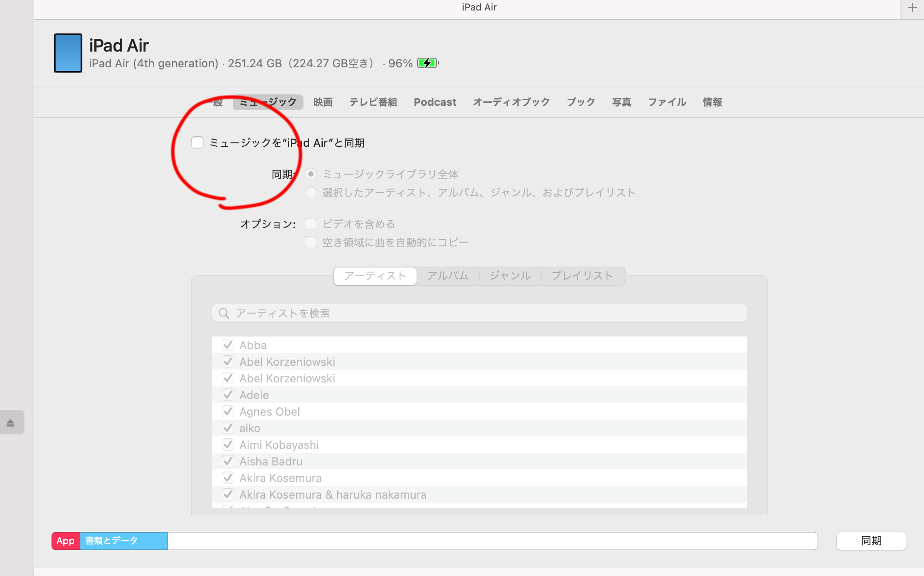
Task: Click the battery charging icon
Action: [x=428, y=63]
